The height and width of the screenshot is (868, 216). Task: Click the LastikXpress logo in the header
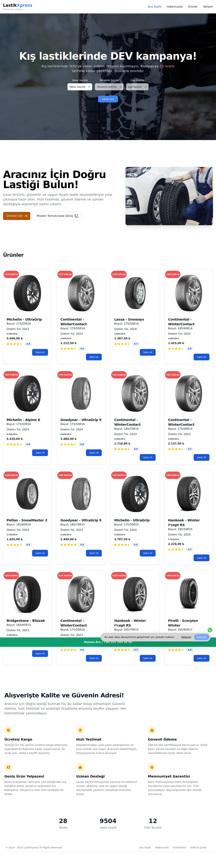[x=17, y=5]
